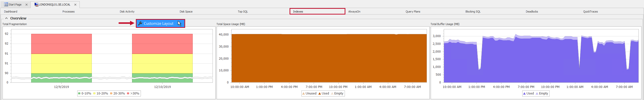Screen dimensions: 644x100
Task: Click the wrench icon in Customize Layout
Action: 140,24
